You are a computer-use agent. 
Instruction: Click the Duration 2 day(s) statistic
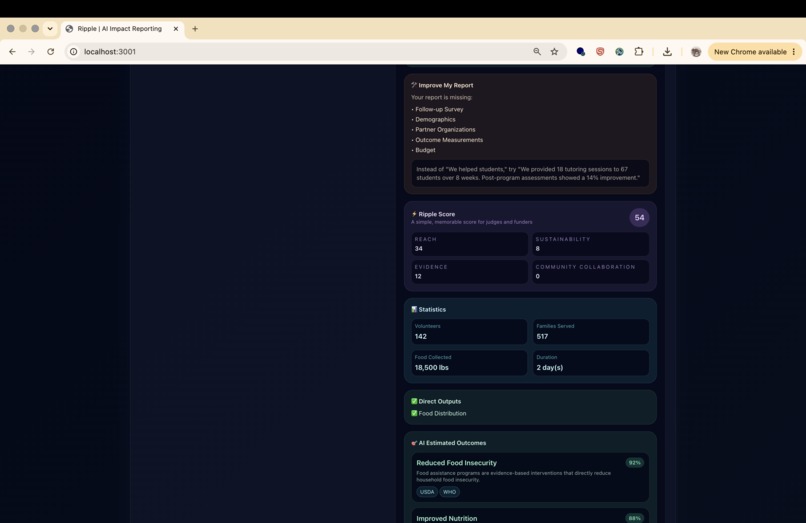click(590, 363)
